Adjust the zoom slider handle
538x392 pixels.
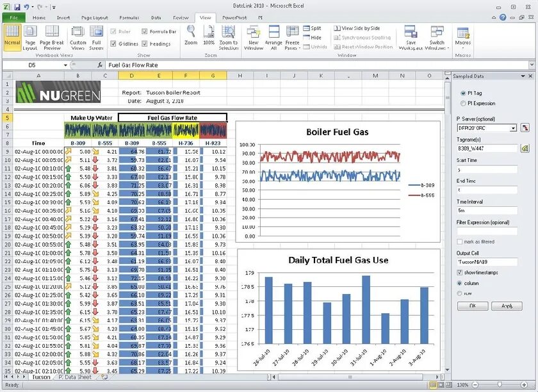pyautogui.click(x=500, y=385)
